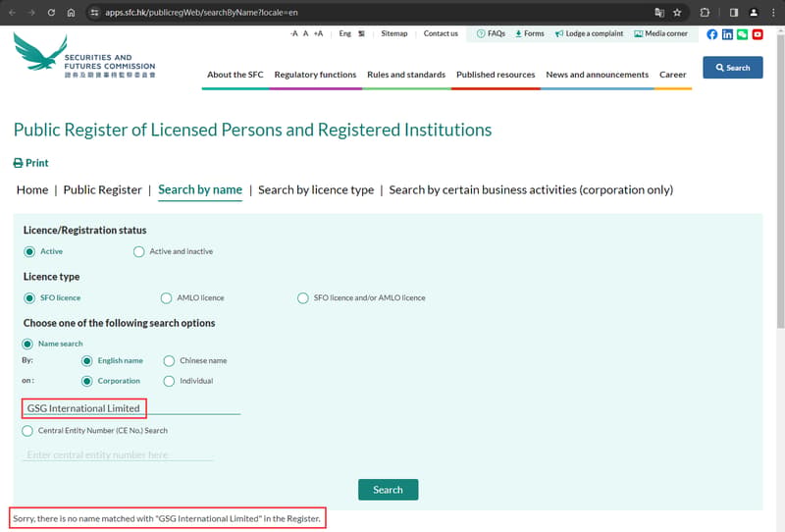Viewport: 785px width, 532px height.
Task: Click the Print page icon
Action: (x=18, y=163)
